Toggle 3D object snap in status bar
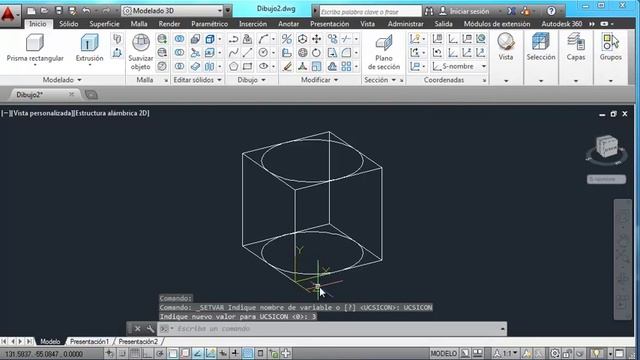 click(185, 353)
